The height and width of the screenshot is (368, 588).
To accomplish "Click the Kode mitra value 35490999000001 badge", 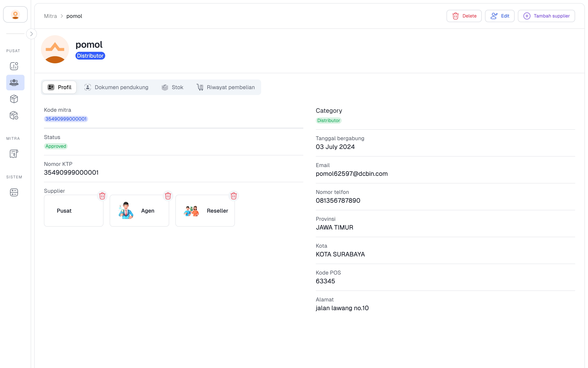I will pyautogui.click(x=66, y=119).
